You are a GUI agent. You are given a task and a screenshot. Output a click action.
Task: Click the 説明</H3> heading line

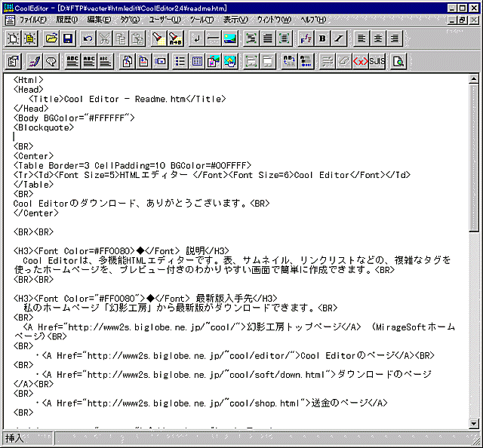(x=122, y=251)
